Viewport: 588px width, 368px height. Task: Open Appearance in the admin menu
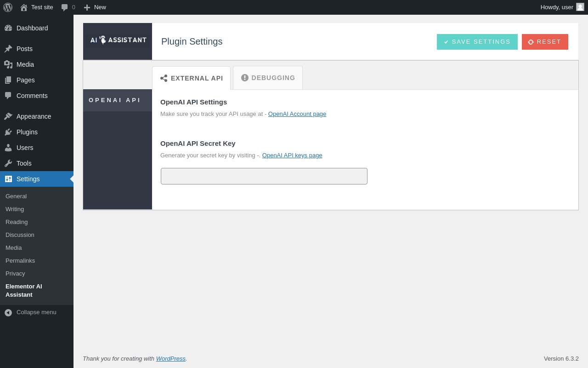pyautogui.click(x=37, y=116)
